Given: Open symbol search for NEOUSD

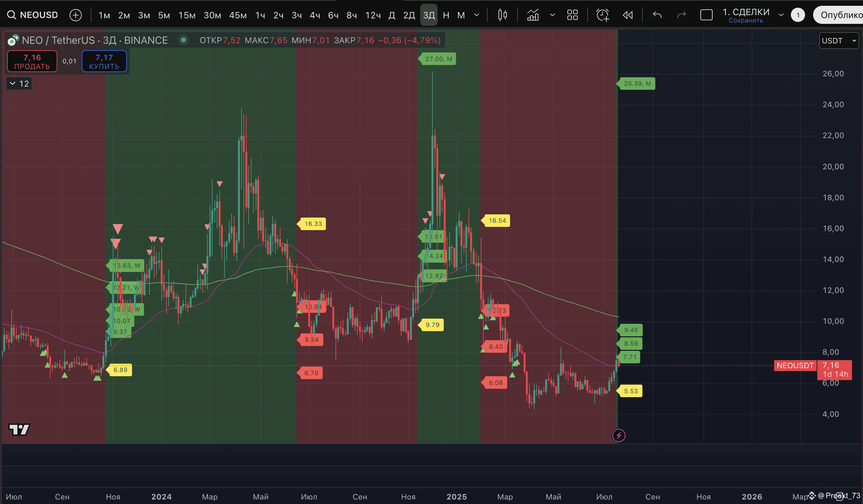Looking at the screenshot, I should point(33,15).
